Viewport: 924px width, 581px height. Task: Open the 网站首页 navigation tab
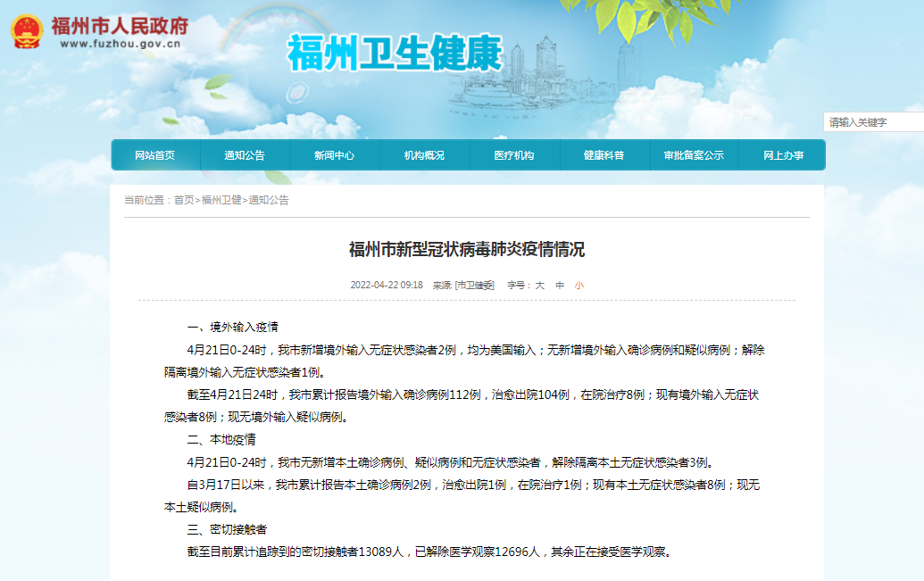[154, 154]
